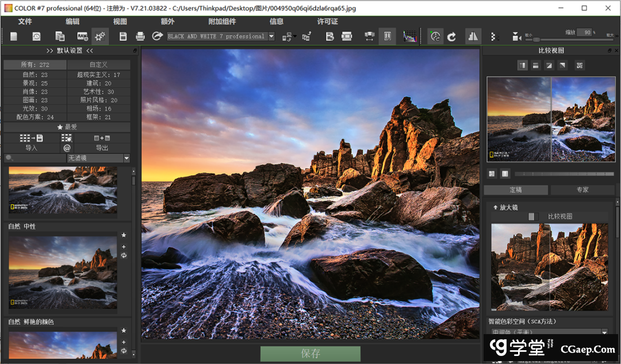The height and width of the screenshot is (364, 621).
Task: Switch to the 专家 tab
Action: click(582, 190)
